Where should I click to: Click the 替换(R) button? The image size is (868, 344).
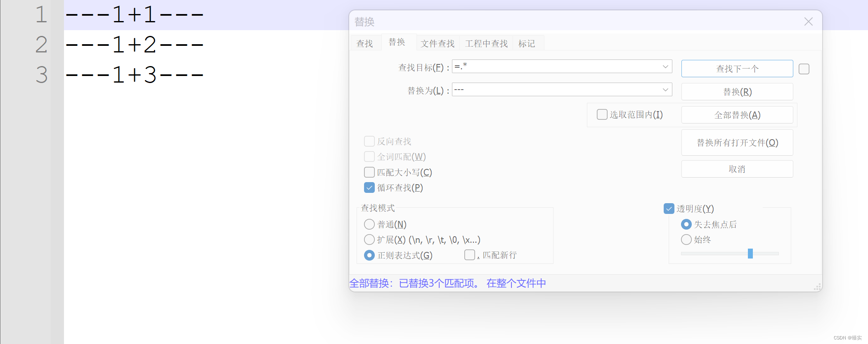[x=737, y=92]
